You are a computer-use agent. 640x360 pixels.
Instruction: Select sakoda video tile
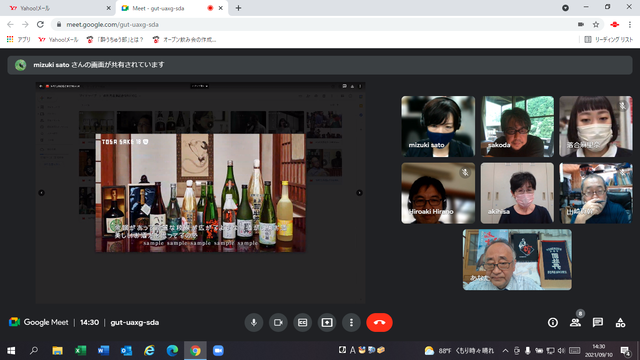517,127
